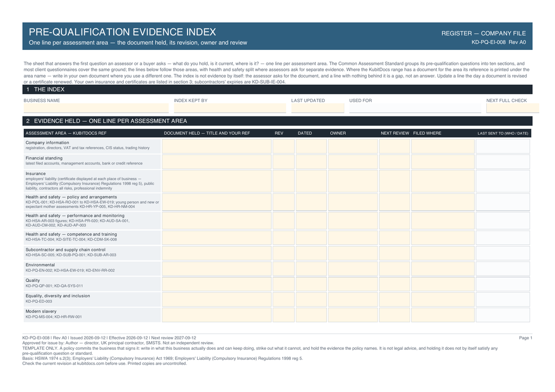Click Owner cell for policy and arrangements row
555x392 pixels.
coord(353,202)
